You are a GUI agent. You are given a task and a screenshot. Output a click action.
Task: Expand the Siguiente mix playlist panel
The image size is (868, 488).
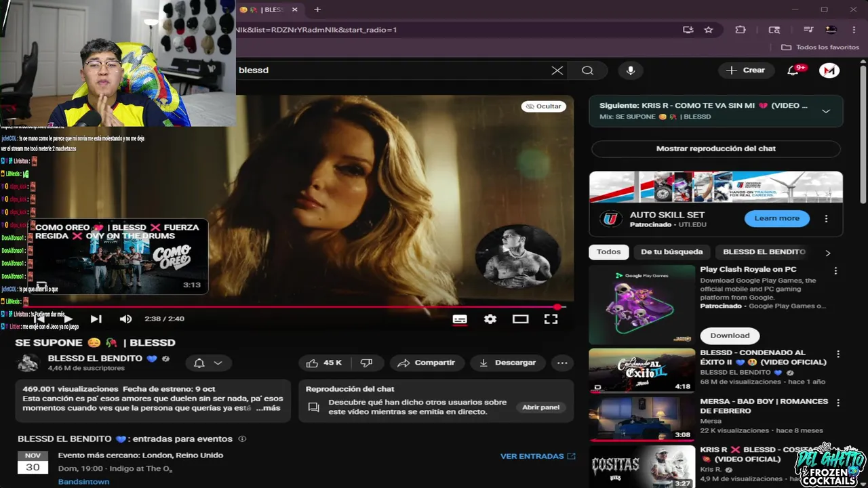(x=826, y=111)
